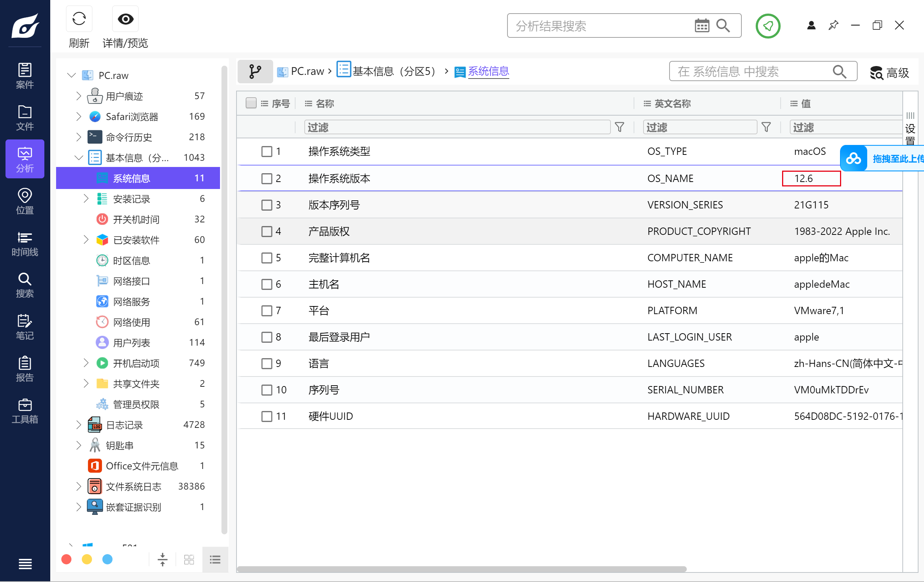Select the 分析 (Analysis) sidebar section
This screenshot has height=582, width=924.
(x=25, y=159)
